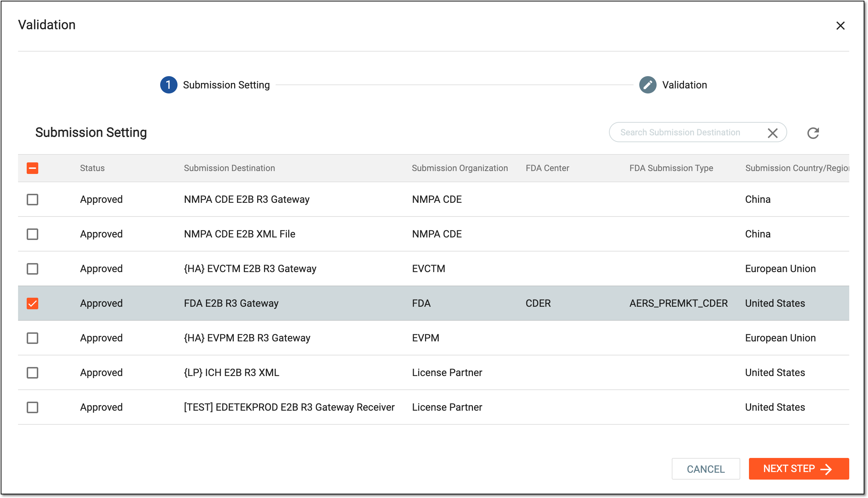
Task: Click the EVPM organization cell
Action: [426, 338]
